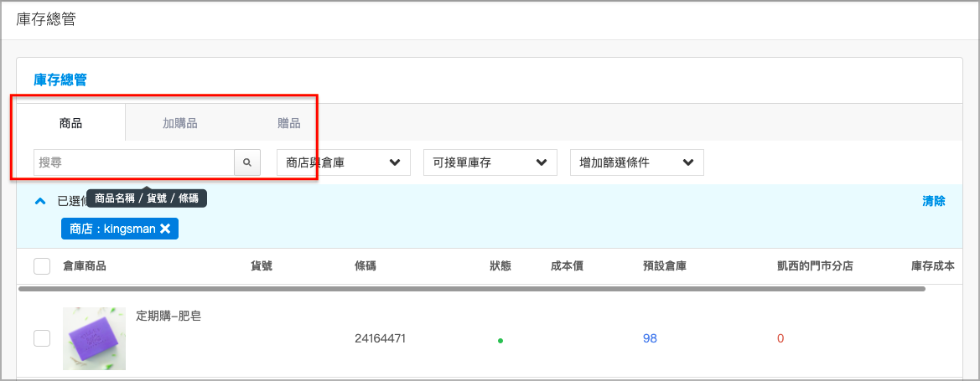Screen dimensions: 980x381
Task: Switch to the 商品 tab
Action: pyautogui.click(x=70, y=123)
